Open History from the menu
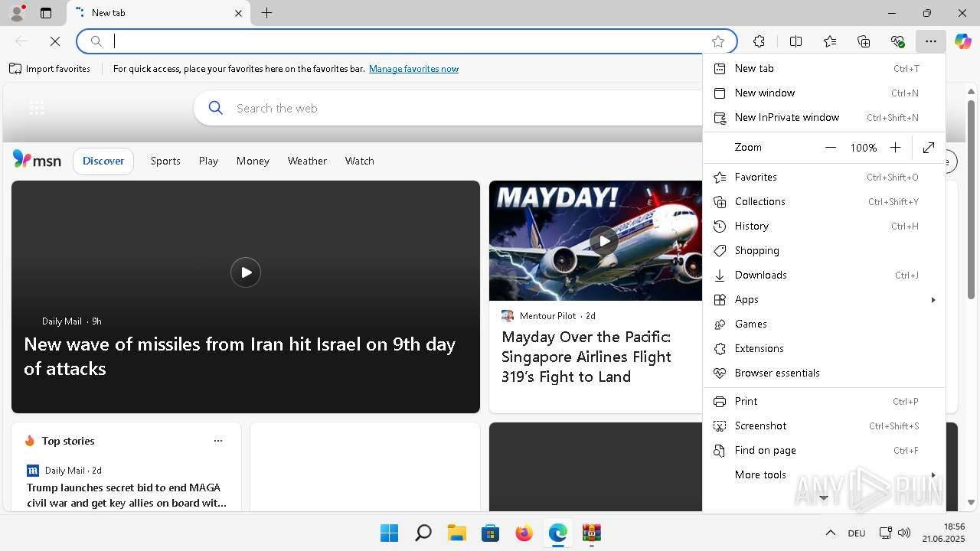This screenshot has width=980, height=551. (824, 226)
